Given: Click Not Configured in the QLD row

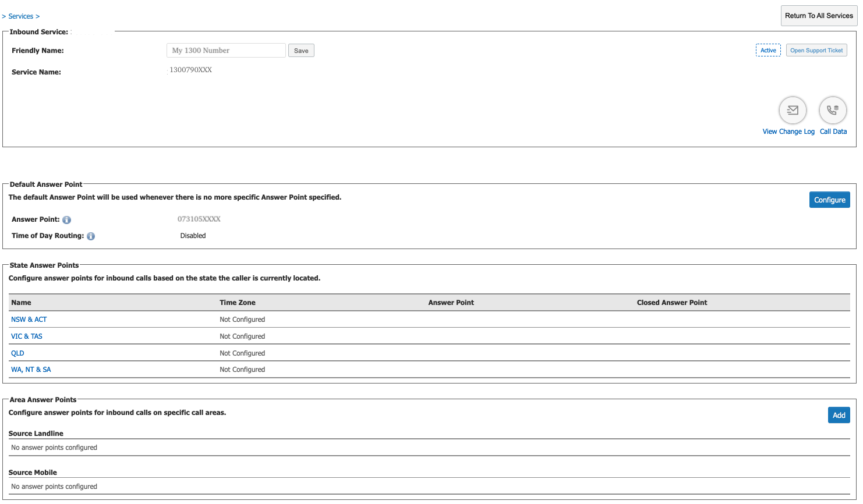Looking at the screenshot, I should click(242, 353).
